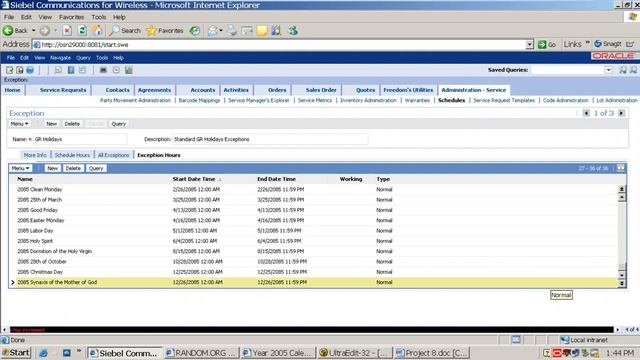Click Delete in the Exception Hours list
Screen dimensions: 640x360
click(73, 168)
